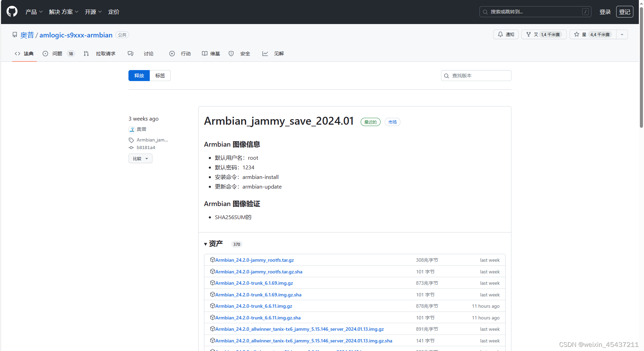Image resolution: width=644 pixels, height=351 pixels.
Task: Click the tag icon beside Armbian_jam...
Action: click(x=131, y=140)
